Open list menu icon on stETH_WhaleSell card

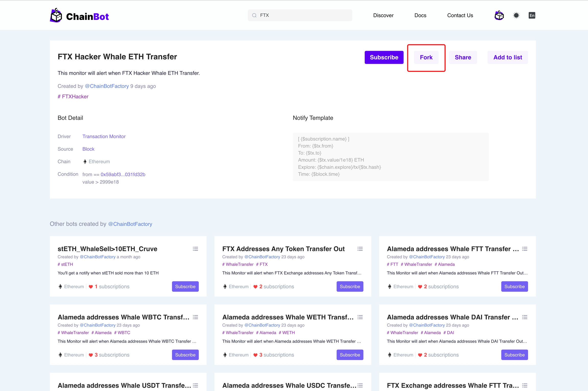click(x=195, y=249)
